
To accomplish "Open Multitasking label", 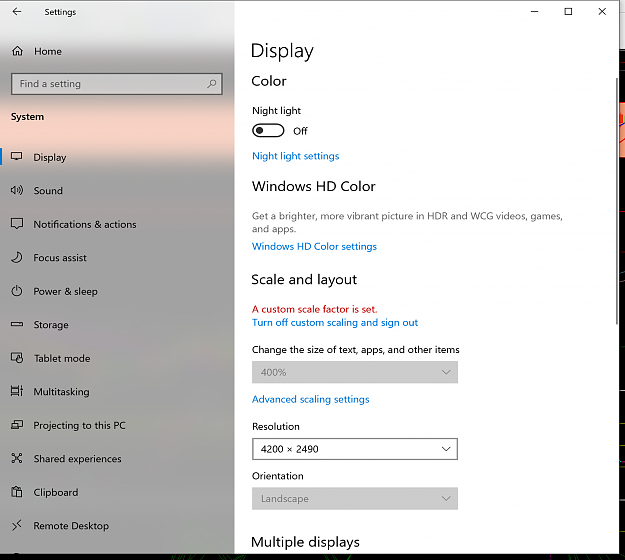I will [x=61, y=392].
